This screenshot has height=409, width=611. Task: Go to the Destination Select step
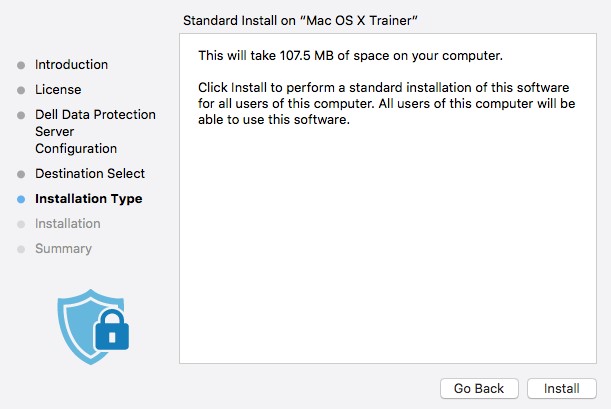[x=90, y=174]
